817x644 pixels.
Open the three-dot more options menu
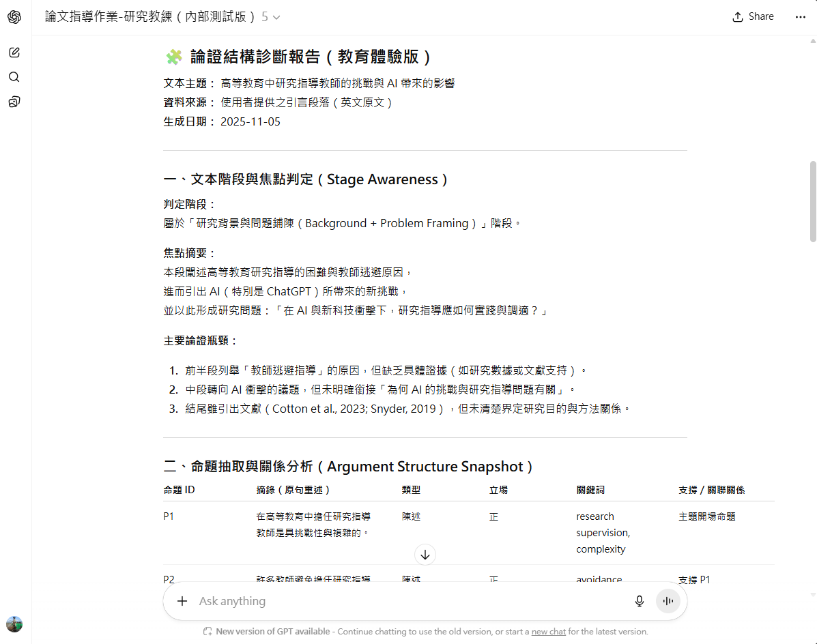800,17
